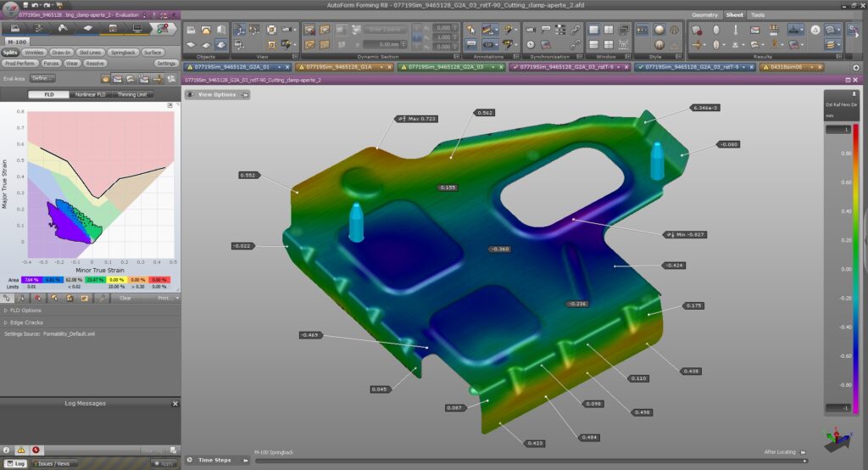Click the Settings button
The image size is (868, 470).
click(x=165, y=63)
